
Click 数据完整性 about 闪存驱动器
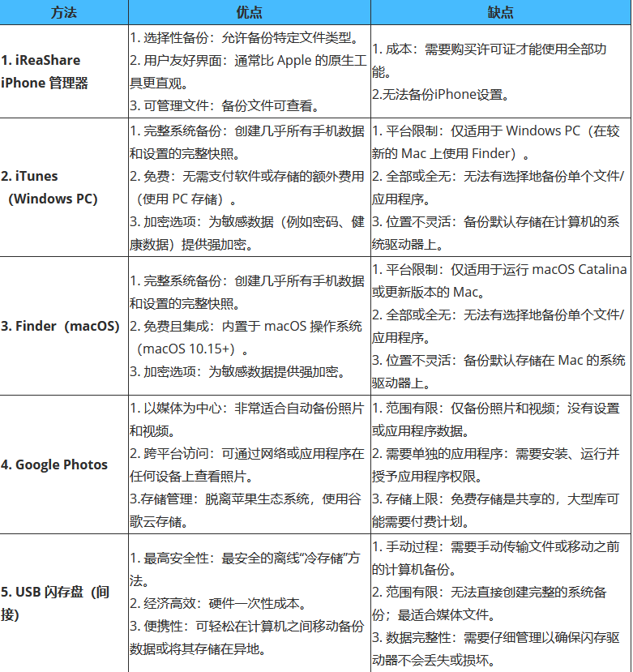pos(496,648)
